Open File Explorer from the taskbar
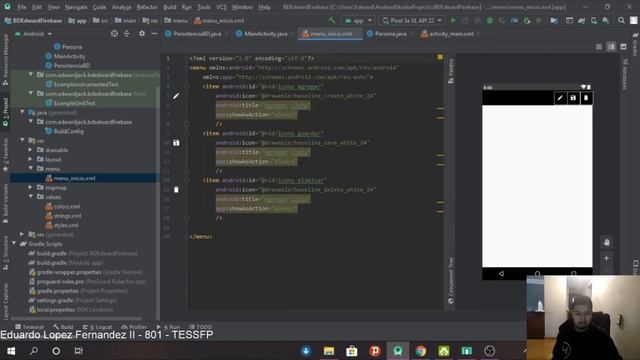Viewport: 640px width, 360px height. tap(329, 351)
